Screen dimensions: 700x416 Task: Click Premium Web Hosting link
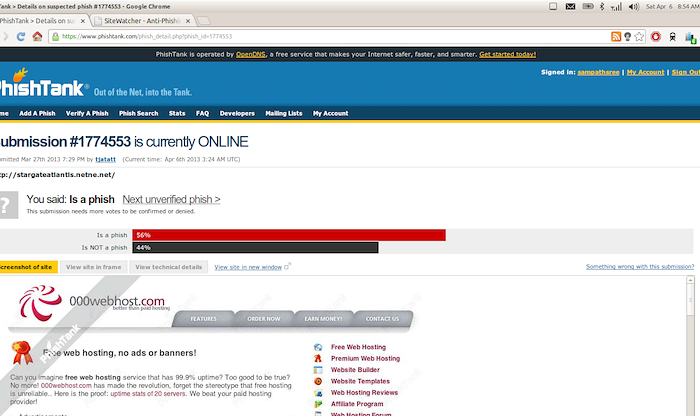[366, 358]
